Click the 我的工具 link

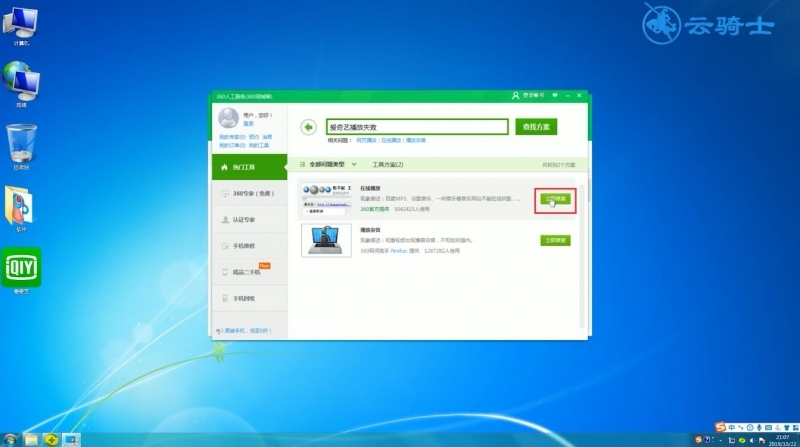point(259,145)
